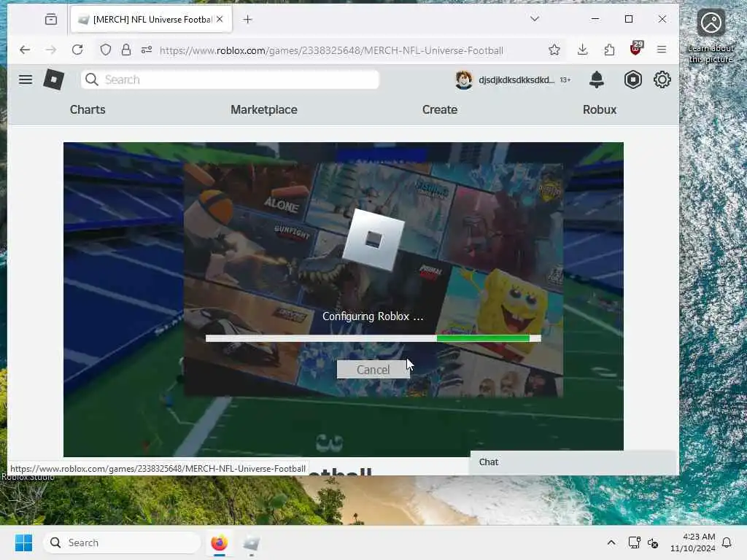Go forward in Firefox
This screenshot has height=560, width=747.
pyautogui.click(x=51, y=50)
